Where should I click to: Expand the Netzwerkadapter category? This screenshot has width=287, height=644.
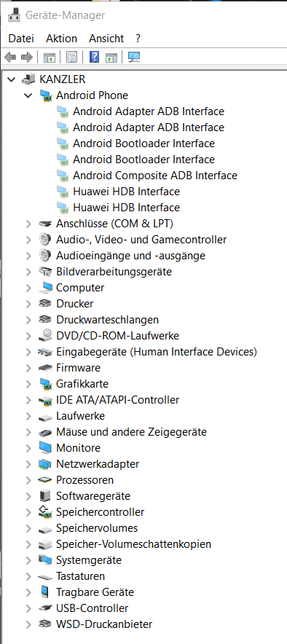pyautogui.click(x=28, y=464)
